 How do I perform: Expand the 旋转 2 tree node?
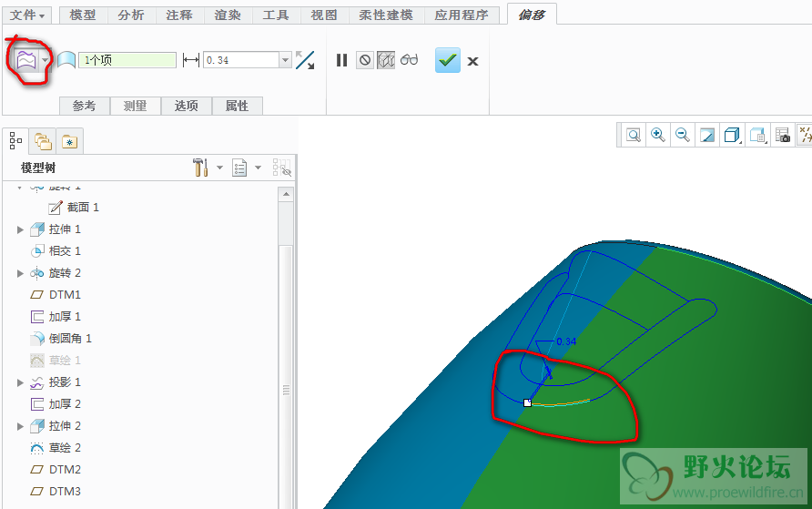point(20,273)
